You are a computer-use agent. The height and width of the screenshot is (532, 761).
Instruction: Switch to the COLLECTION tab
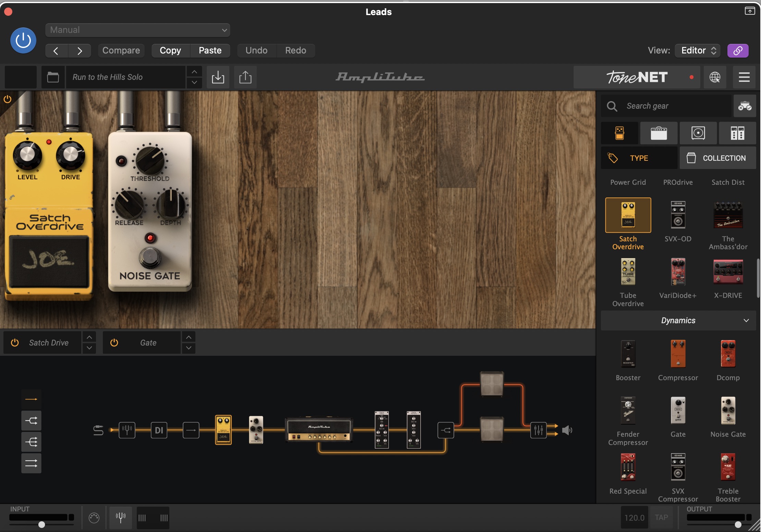tap(718, 158)
